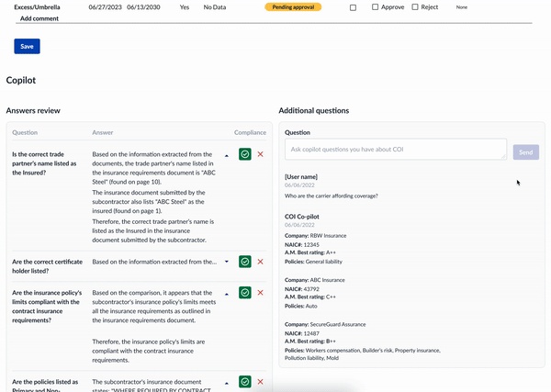Click the 'Who are the carrier affording coverage?' message

point(331,196)
